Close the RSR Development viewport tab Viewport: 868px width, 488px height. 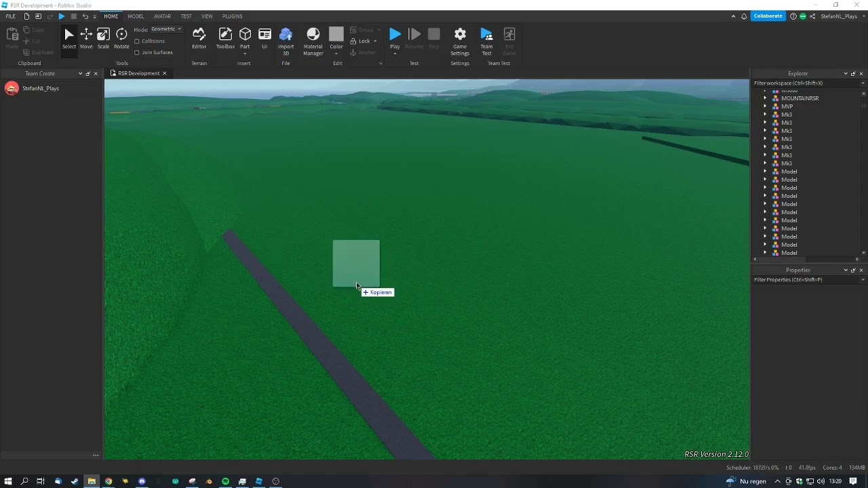tap(164, 73)
